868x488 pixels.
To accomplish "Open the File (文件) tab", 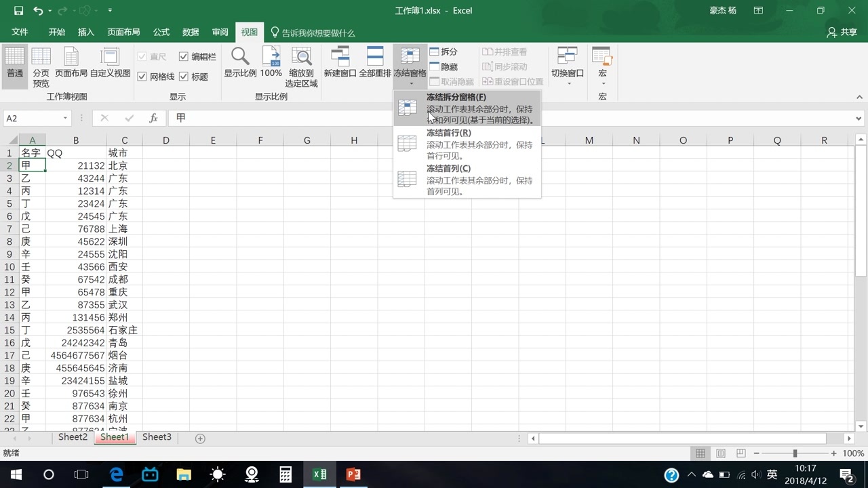I will pos(20,32).
